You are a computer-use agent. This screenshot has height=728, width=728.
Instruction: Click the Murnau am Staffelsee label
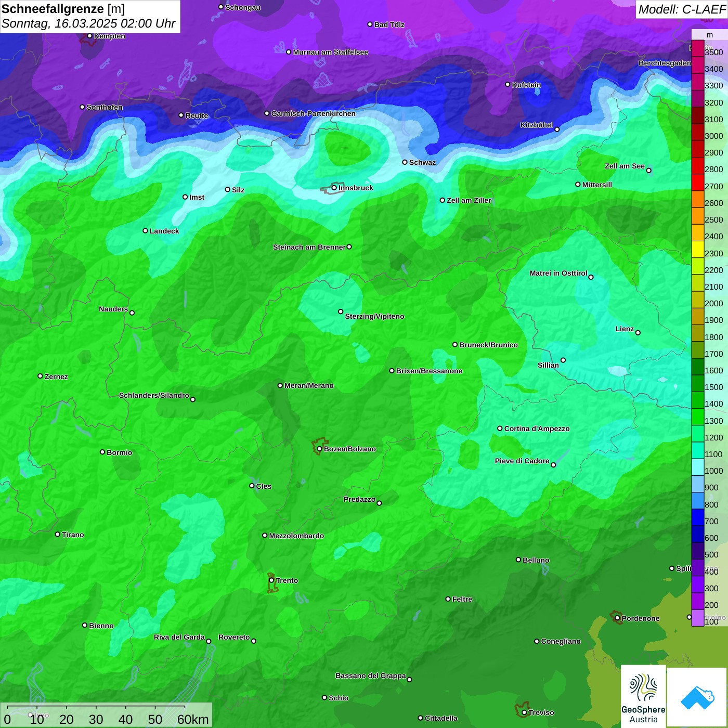tap(330, 52)
